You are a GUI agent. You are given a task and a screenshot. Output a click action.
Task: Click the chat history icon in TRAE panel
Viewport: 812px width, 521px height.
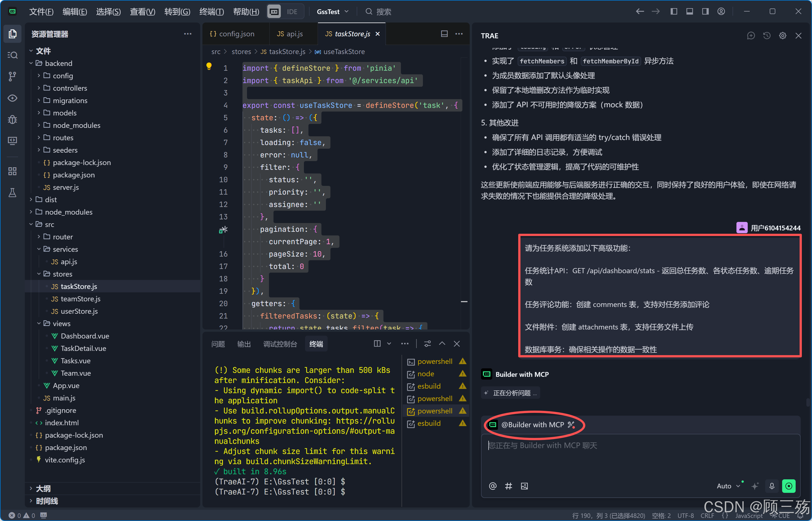click(767, 35)
